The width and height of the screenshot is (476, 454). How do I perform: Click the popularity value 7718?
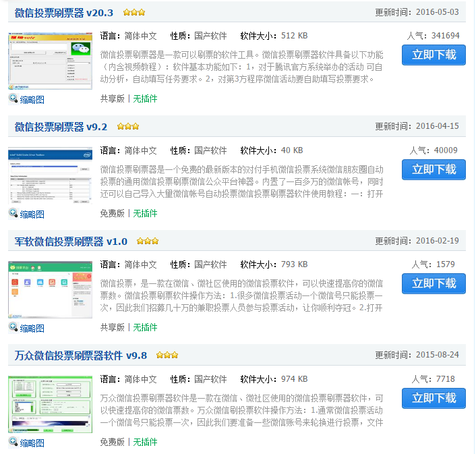click(446, 379)
